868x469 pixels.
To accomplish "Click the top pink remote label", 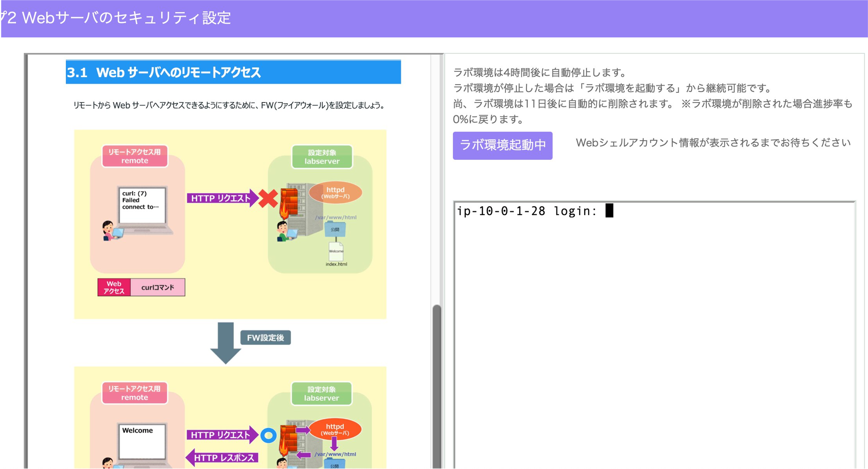I will [x=134, y=156].
